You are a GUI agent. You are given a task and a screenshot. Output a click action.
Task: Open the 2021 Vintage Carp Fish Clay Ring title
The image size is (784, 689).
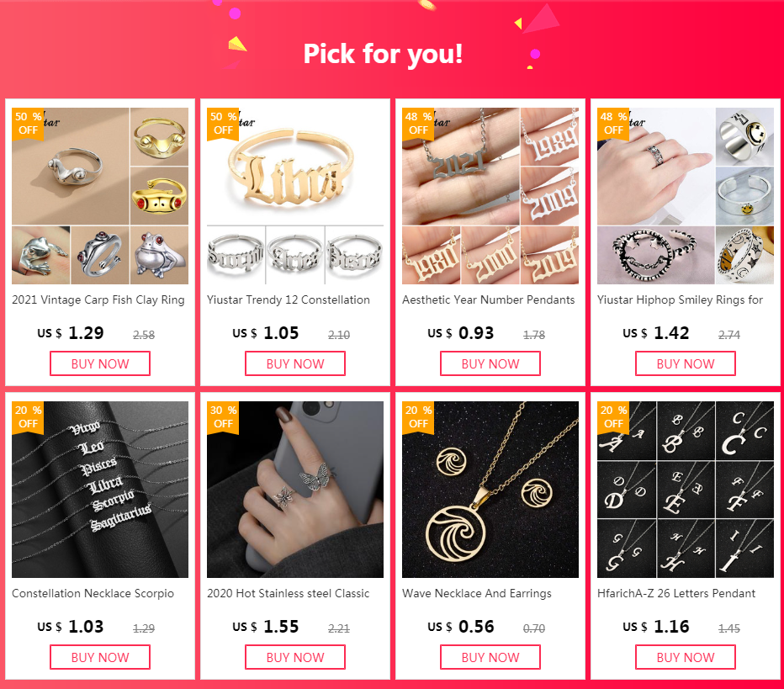point(98,300)
